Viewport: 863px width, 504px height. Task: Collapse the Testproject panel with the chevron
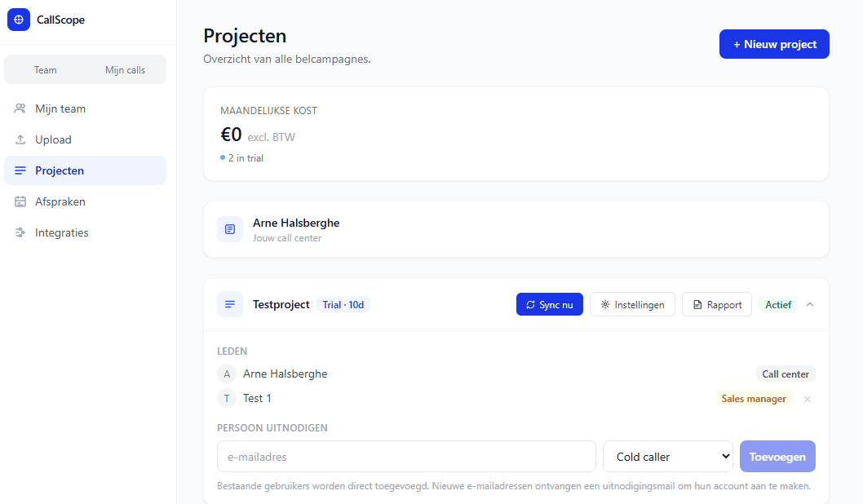810,304
